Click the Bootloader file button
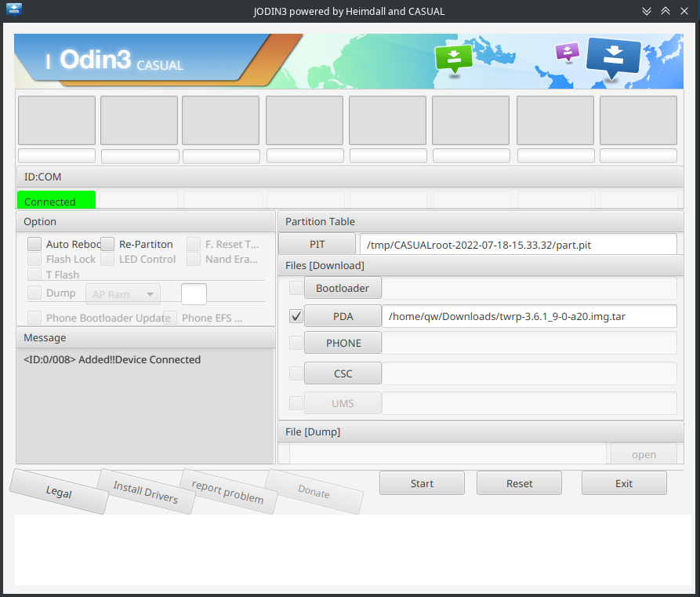Screen dimensions: 700x597 [343, 288]
